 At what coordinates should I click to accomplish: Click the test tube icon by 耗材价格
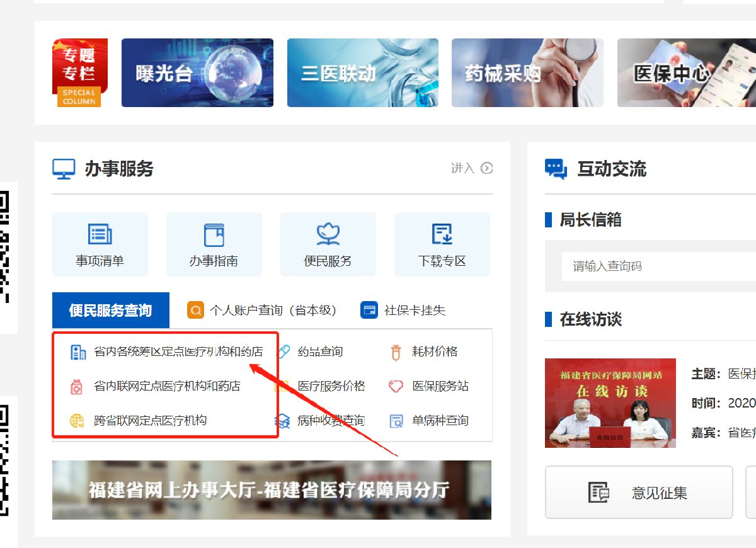[x=396, y=352]
